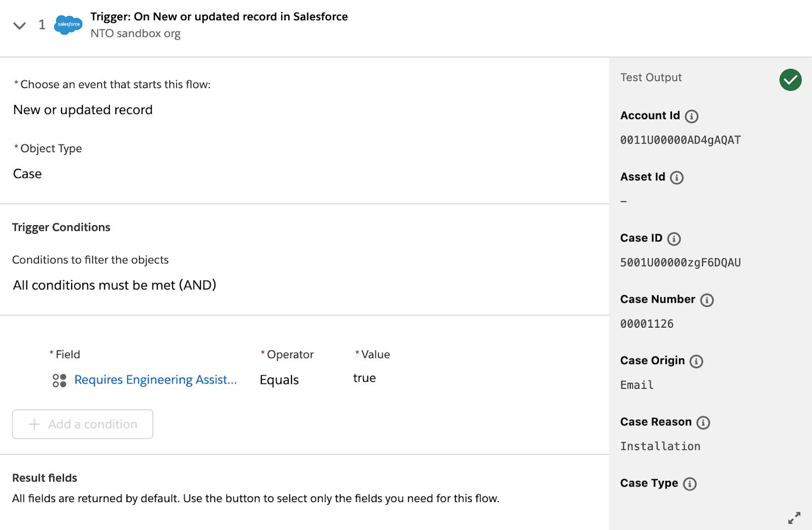
Task: Select the Equals operator value
Action: (279, 380)
